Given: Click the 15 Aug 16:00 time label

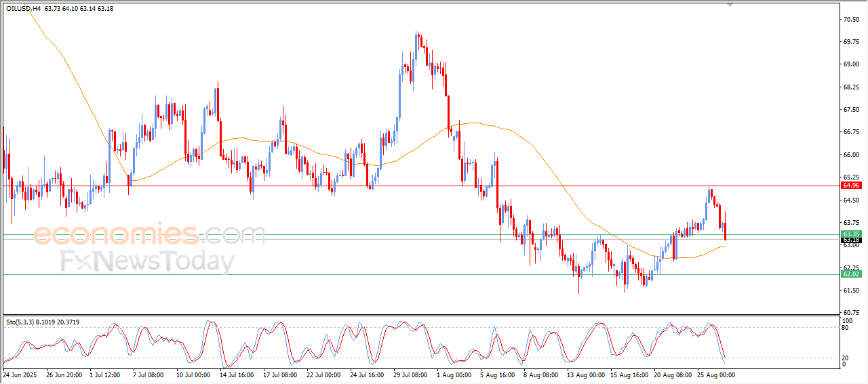Looking at the screenshot, I should click(629, 374).
